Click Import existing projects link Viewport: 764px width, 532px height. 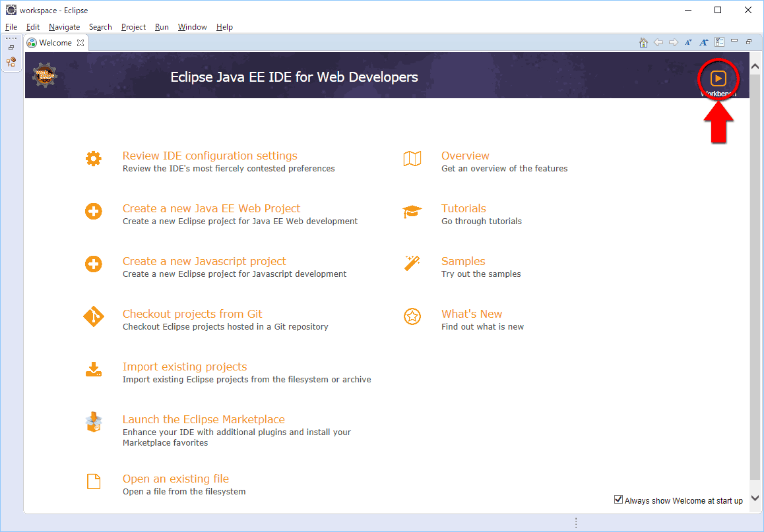[185, 367]
